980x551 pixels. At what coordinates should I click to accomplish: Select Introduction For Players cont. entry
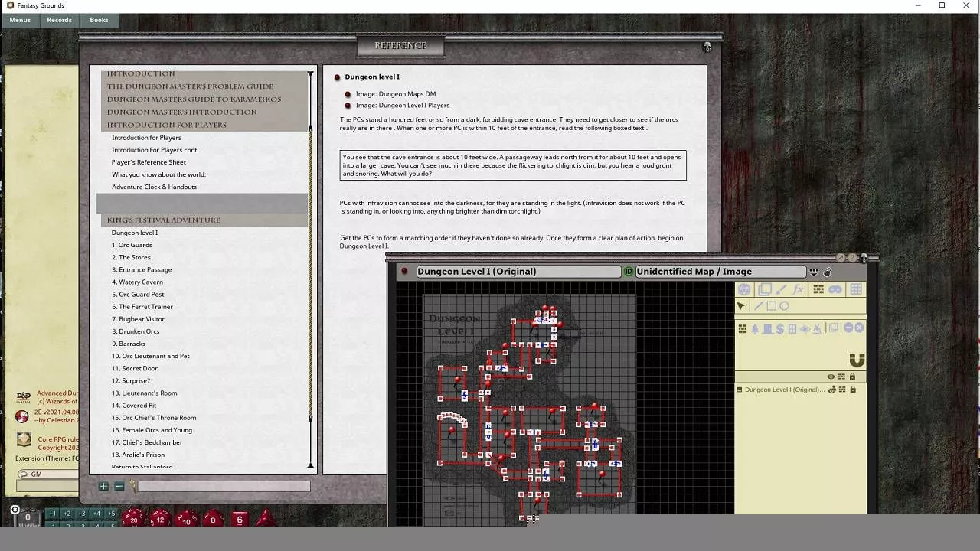[x=155, y=150]
